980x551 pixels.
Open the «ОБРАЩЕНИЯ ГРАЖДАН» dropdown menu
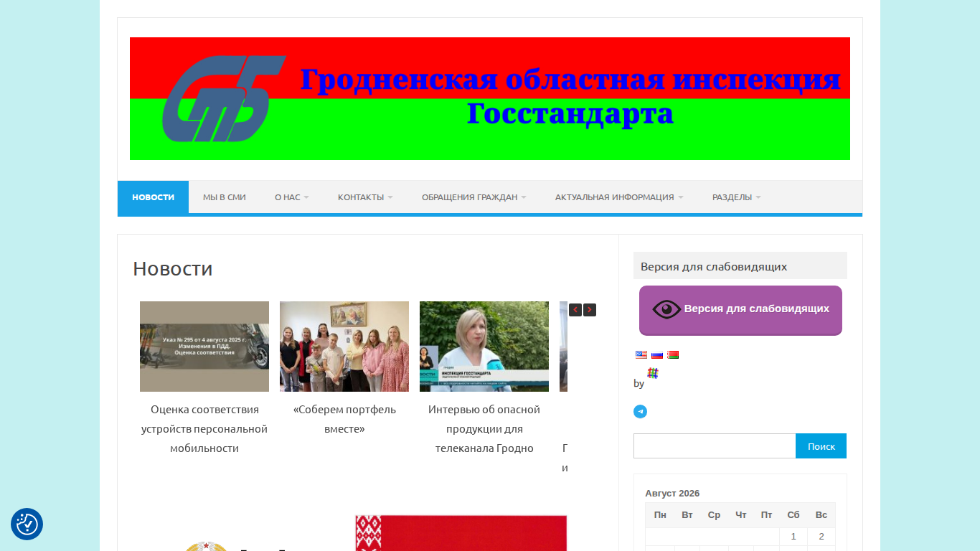[x=473, y=197]
